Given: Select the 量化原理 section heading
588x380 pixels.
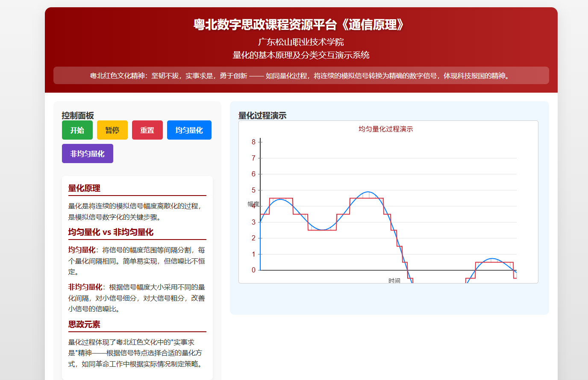Looking at the screenshot, I should coord(84,188).
